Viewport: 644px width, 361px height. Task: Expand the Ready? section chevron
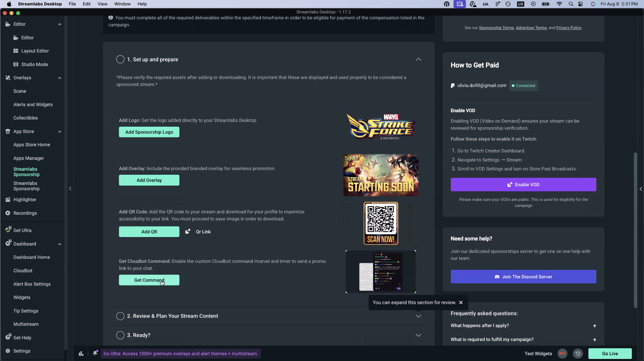[x=419, y=335]
